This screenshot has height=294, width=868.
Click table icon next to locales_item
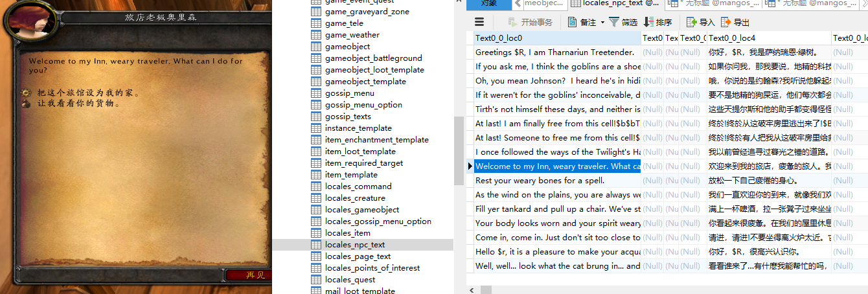point(316,233)
